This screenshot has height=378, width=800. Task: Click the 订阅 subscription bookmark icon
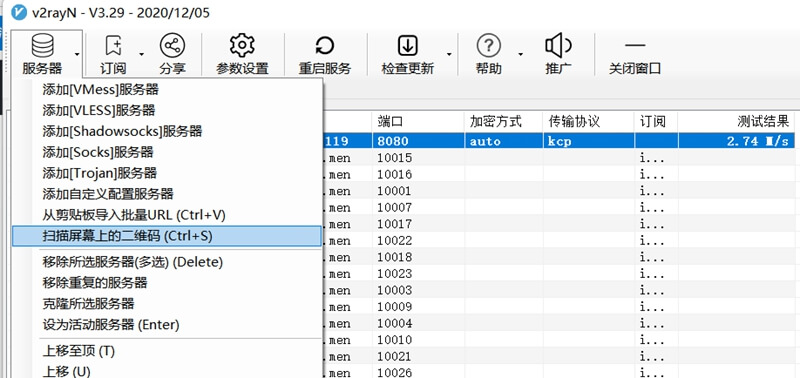click(113, 46)
